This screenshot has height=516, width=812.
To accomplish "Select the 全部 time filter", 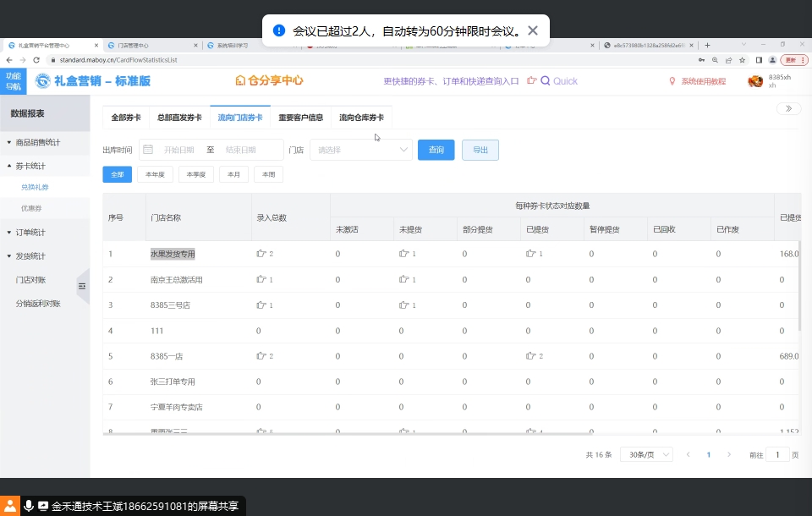I will (x=117, y=174).
